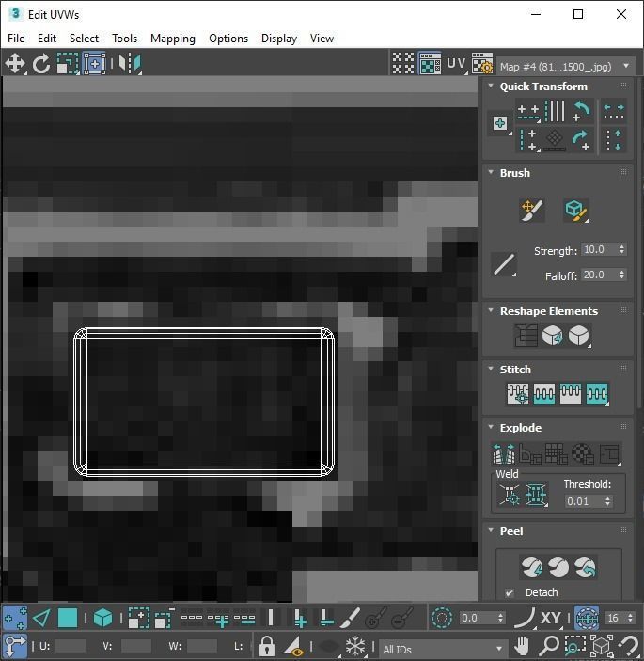
Task: Toggle the Detach checkbox in Peel
Action: [x=510, y=592]
